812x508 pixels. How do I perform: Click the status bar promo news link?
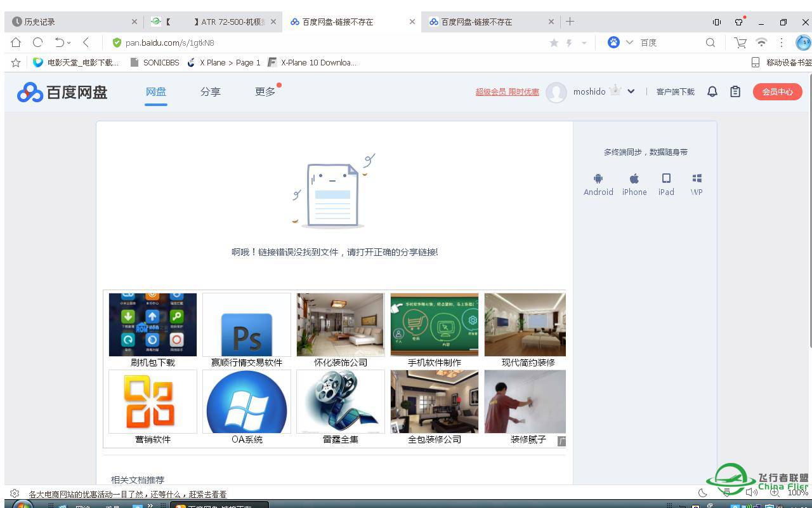(x=128, y=494)
